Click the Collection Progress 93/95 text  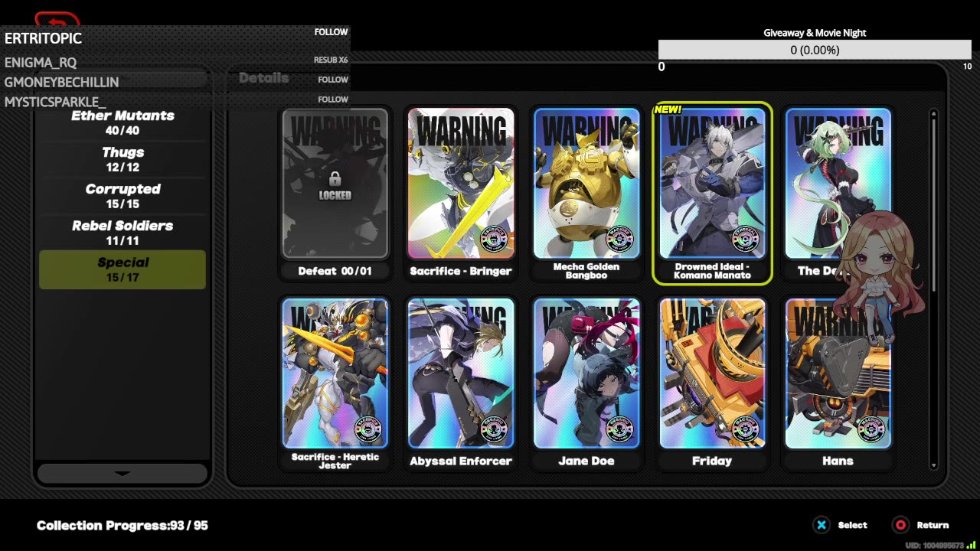click(122, 525)
